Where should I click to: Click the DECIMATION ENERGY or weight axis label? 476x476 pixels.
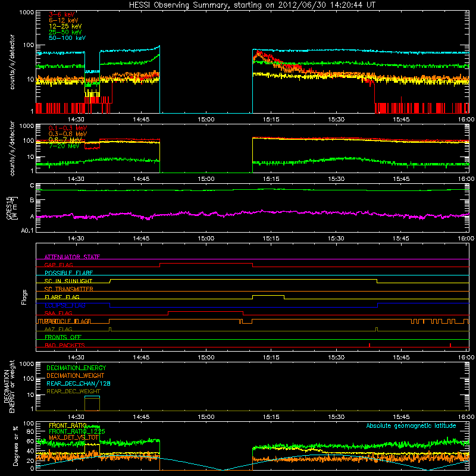(9, 386)
